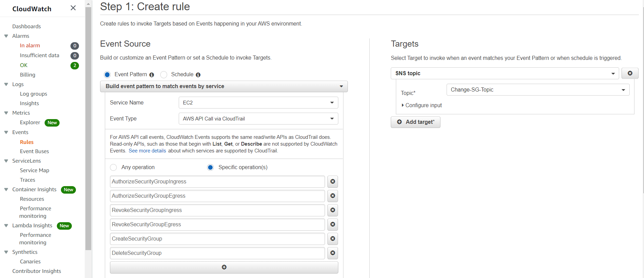Remove the CreateSecurityGroup operation
This screenshot has width=644, height=278.
tap(333, 239)
